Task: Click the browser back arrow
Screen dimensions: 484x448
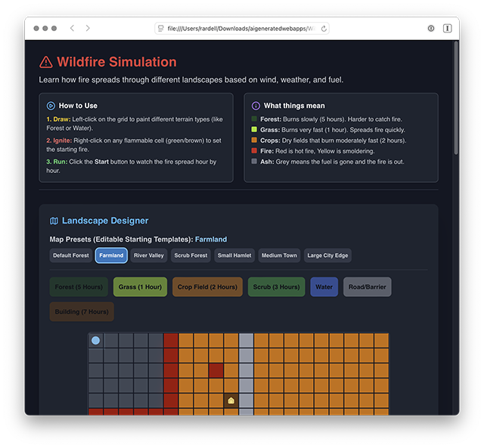Action: click(72, 28)
